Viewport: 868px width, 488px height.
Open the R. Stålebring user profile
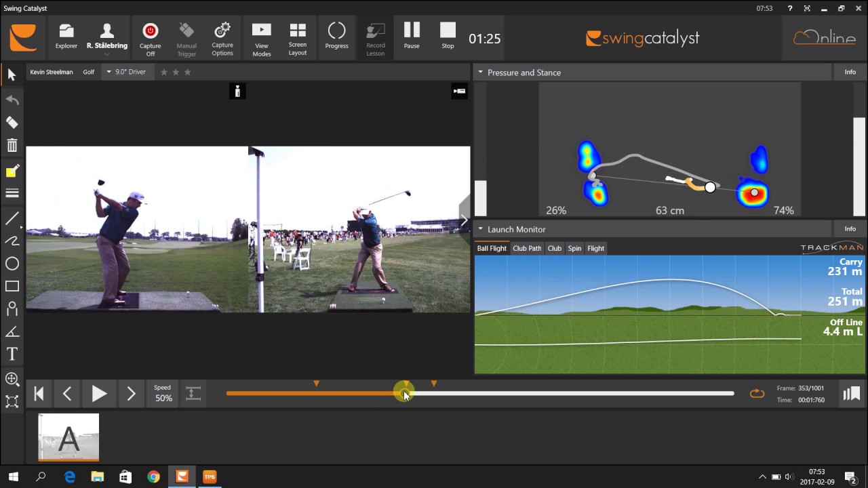tap(107, 37)
